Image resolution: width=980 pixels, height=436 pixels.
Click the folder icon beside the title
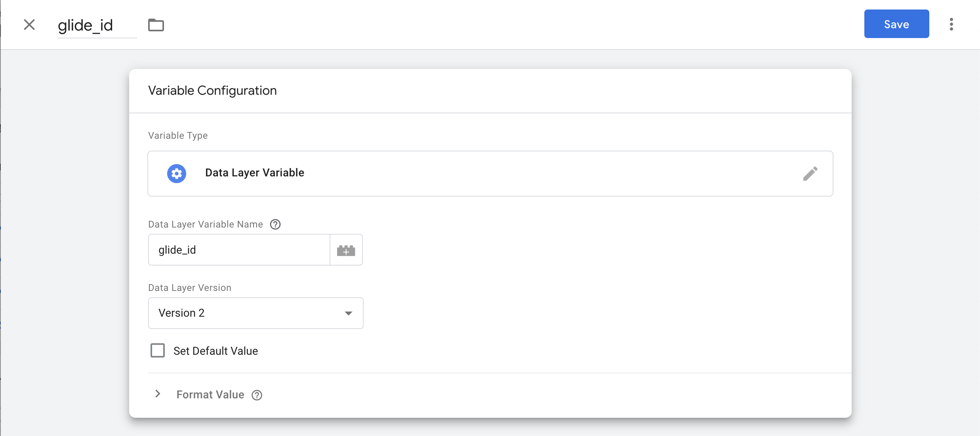[x=156, y=25]
